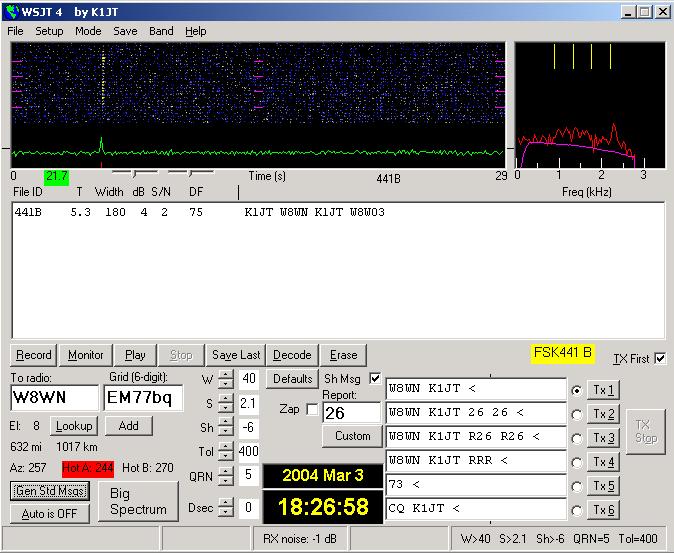674x553 pixels.
Task: Open the Mode menu
Action: tap(88, 31)
